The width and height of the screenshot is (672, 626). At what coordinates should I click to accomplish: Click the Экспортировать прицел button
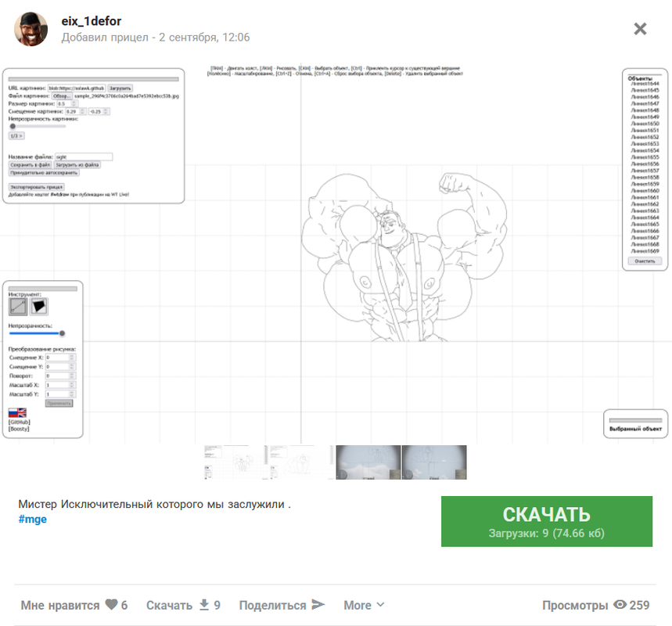click(x=37, y=187)
